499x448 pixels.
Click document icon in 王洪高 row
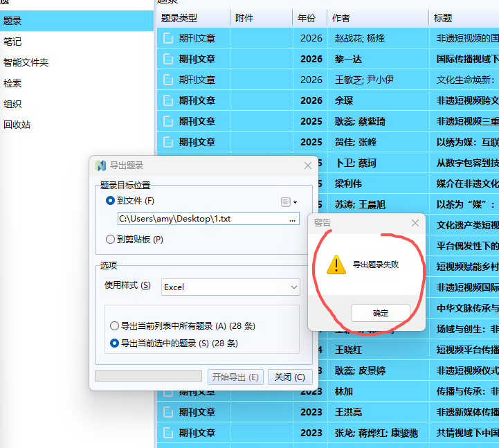[x=168, y=412]
